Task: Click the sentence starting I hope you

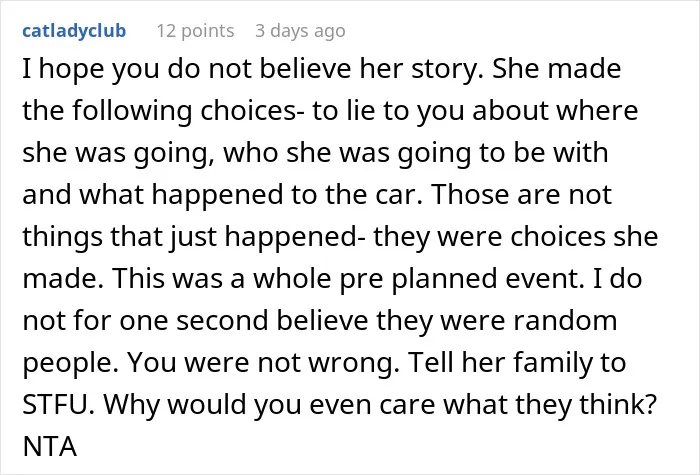Action: [x=253, y=69]
